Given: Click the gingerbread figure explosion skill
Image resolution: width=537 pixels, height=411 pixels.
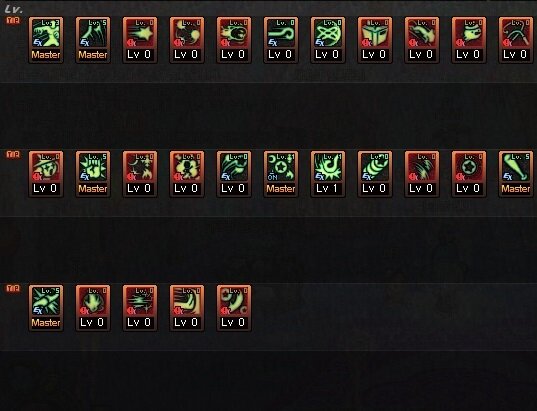Looking at the screenshot, I should [x=187, y=174].
